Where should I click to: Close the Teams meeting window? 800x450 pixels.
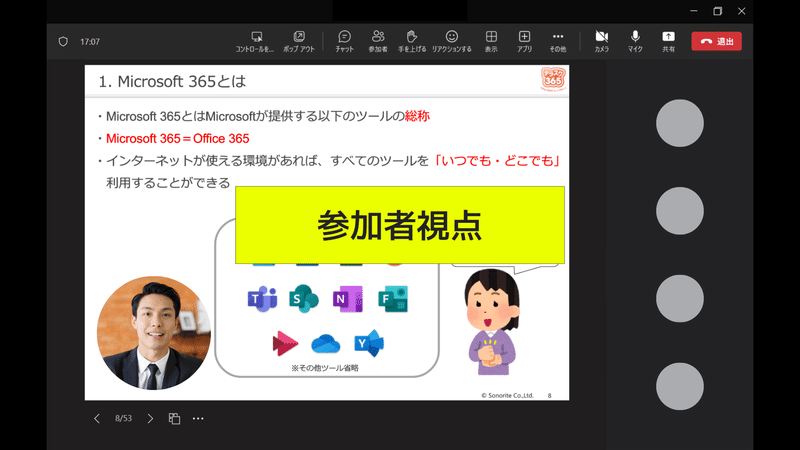[x=742, y=11]
